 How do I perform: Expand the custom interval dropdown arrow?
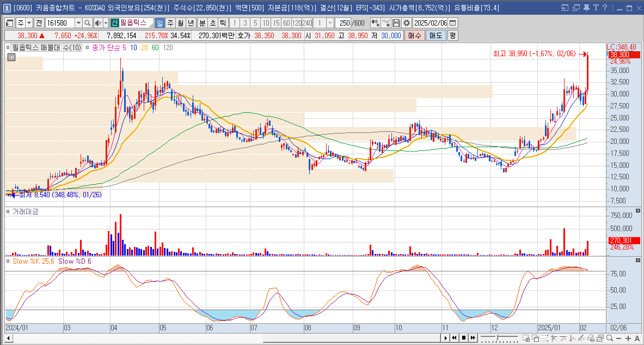tap(330, 22)
